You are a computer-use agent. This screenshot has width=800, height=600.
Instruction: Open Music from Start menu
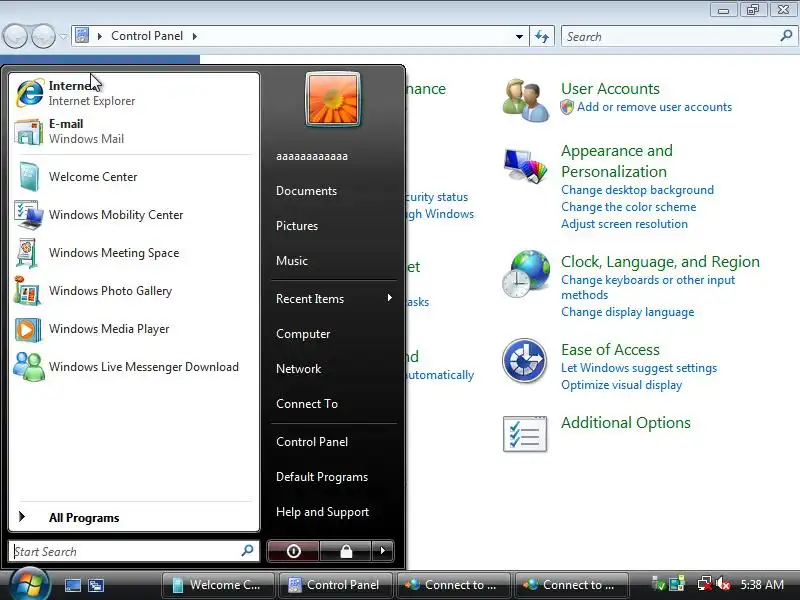point(292,261)
